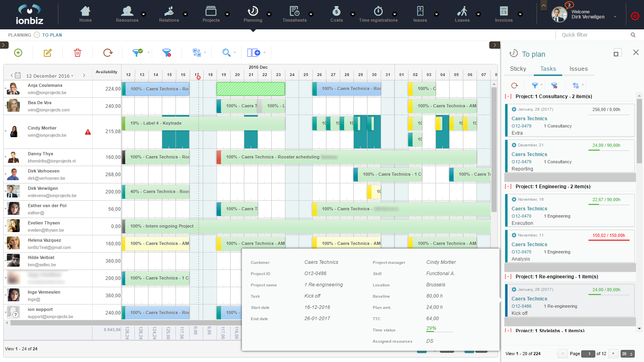Image resolution: width=644 pixels, height=362 pixels.
Task: Maximize the To plan panel
Action: pos(617,53)
